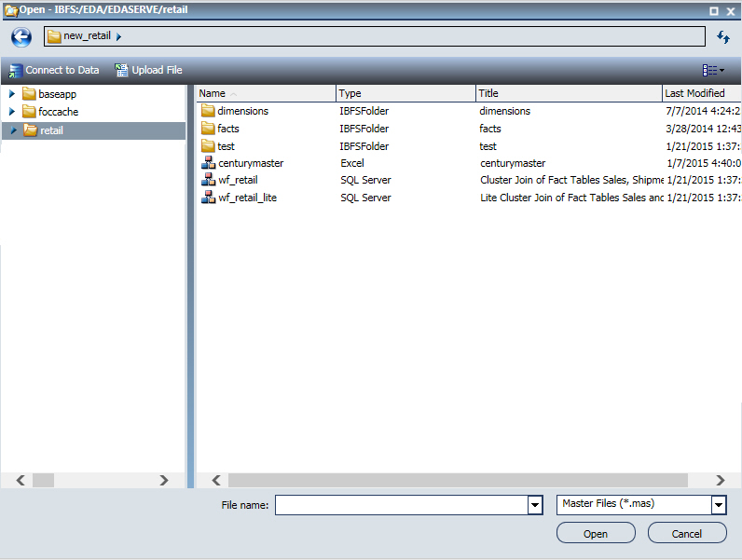Select the test folder name
This screenshot has height=560, width=742.
[x=226, y=146]
